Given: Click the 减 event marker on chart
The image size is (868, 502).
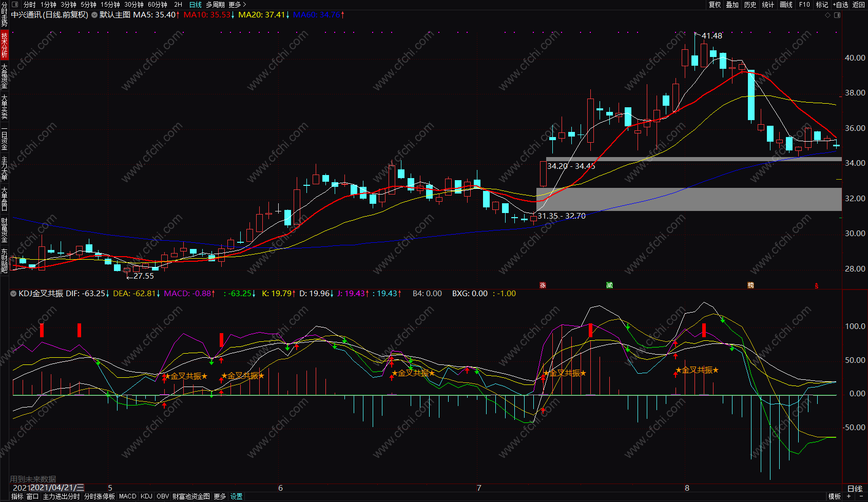Looking at the screenshot, I should coord(609,285).
